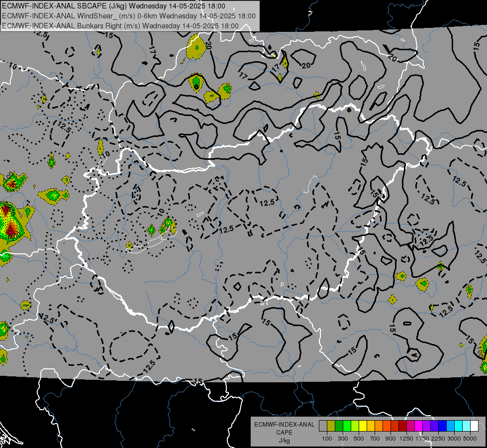Image resolution: width=487 pixels, height=448 pixels.
Task: Select the magenta legend swatch
Action: click(x=419, y=426)
